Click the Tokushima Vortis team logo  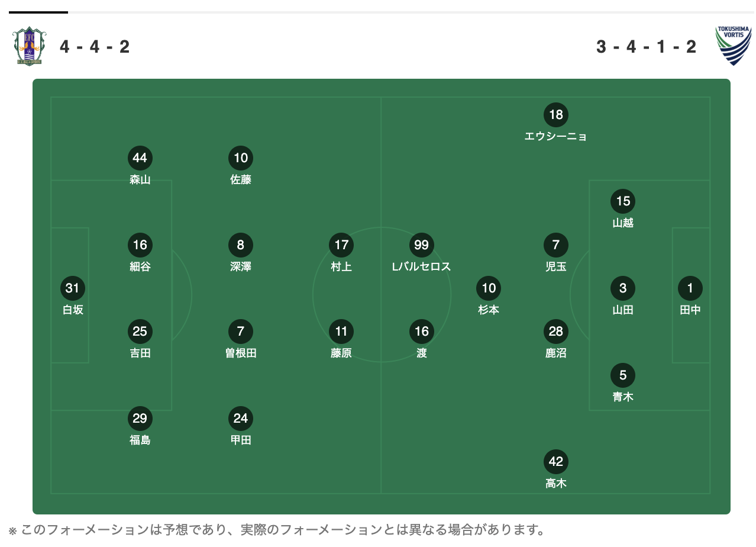click(734, 46)
